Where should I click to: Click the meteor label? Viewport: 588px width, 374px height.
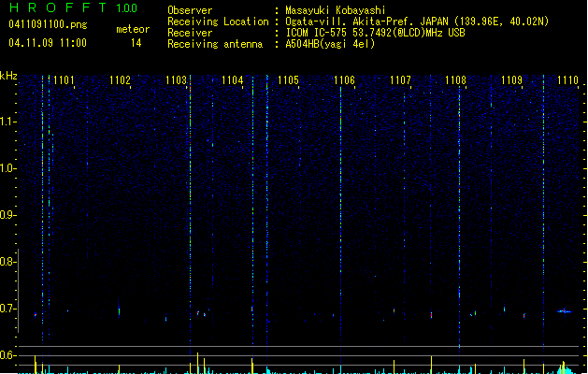tap(133, 29)
